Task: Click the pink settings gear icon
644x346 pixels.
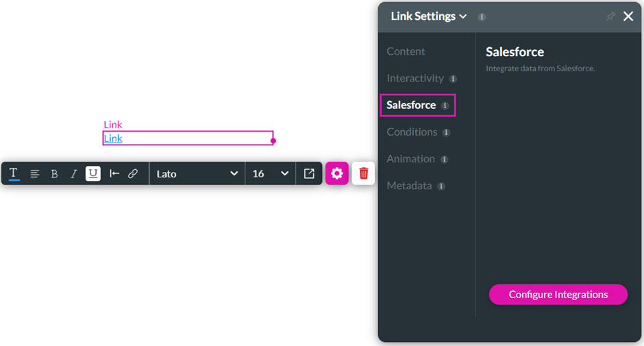Action: coord(337,174)
